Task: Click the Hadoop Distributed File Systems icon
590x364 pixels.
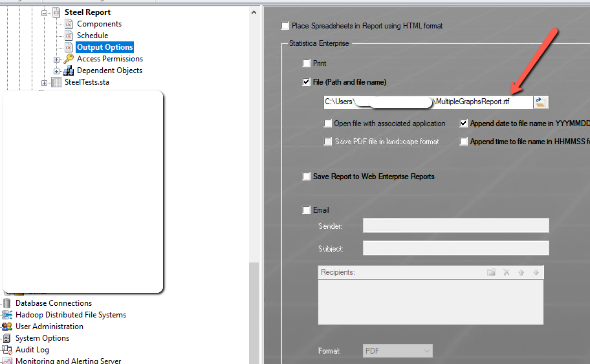Action: [x=7, y=315]
